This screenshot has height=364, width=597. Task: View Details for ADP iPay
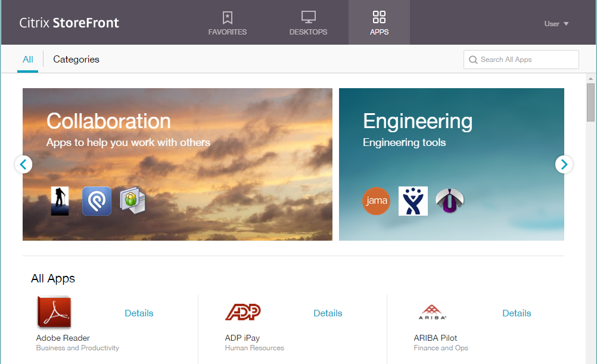point(328,313)
